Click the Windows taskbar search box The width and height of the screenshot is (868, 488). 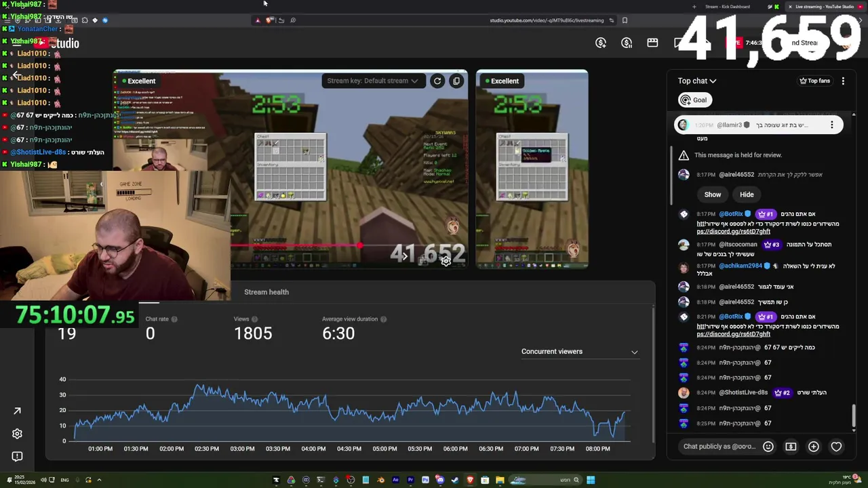(x=546, y=480)
